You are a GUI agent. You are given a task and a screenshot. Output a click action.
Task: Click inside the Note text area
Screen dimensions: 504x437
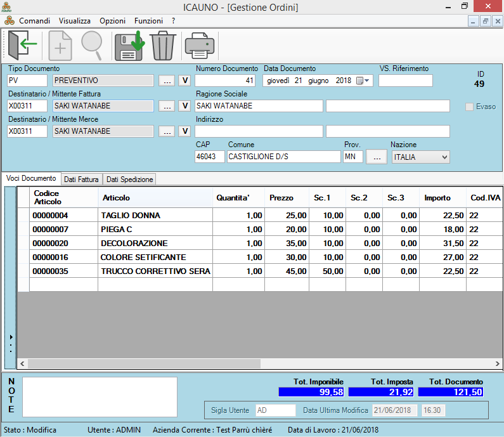100,397
